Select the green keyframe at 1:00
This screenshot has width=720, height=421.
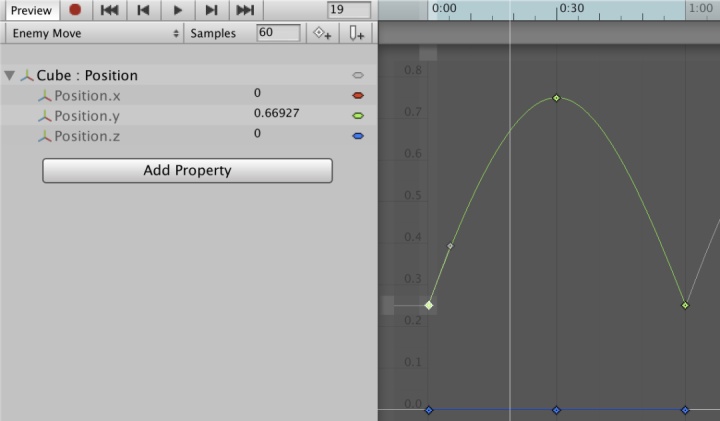point(685,305)
